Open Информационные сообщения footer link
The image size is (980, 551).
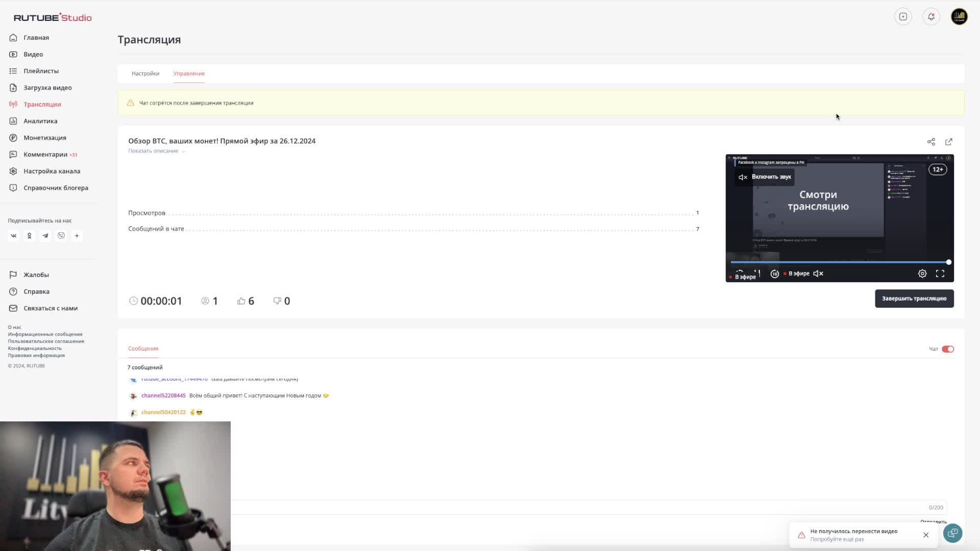pos(45,334)
